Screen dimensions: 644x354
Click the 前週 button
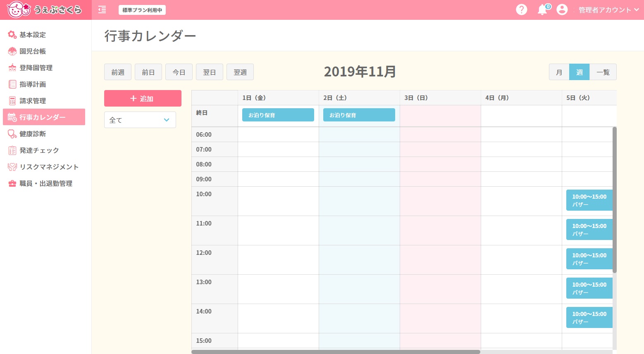(x=118, y=72)
